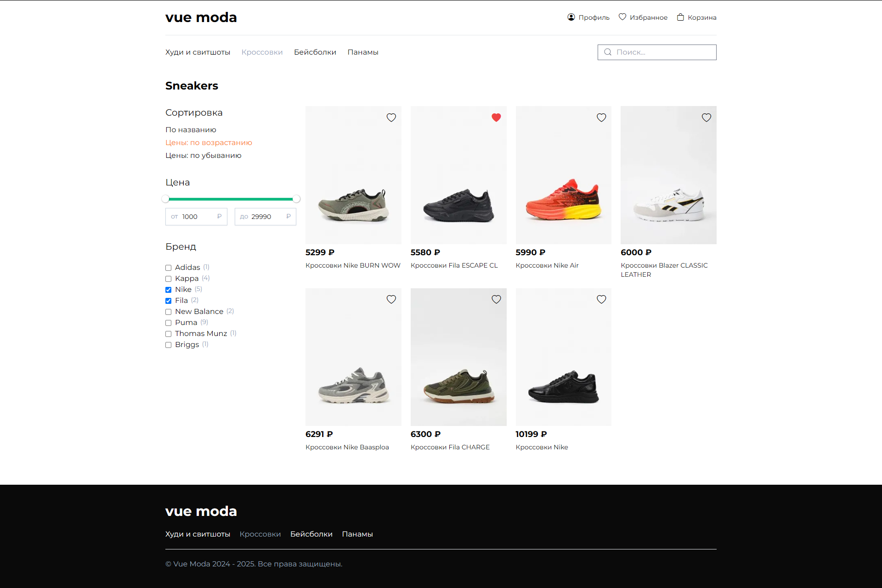The image size is (882, 588).
Task: Open the Blazer CLASSIC LEATHER product image
Action: click(668, 175)
